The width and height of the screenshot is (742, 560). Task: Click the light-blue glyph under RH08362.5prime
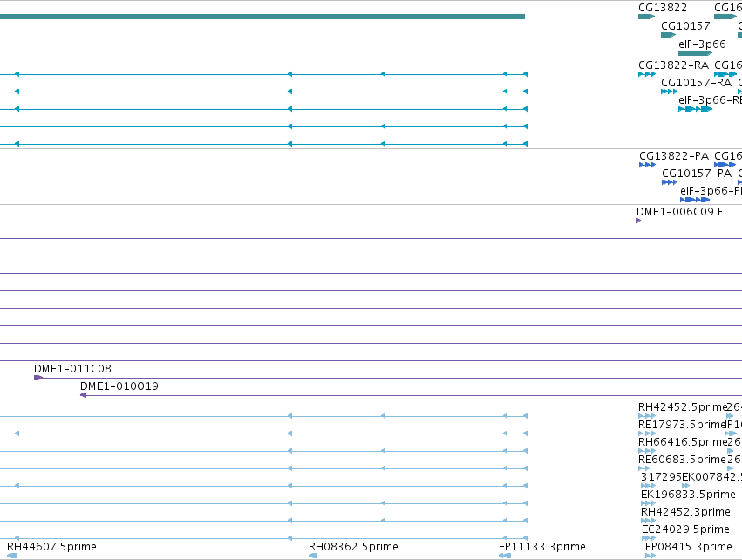313,556
